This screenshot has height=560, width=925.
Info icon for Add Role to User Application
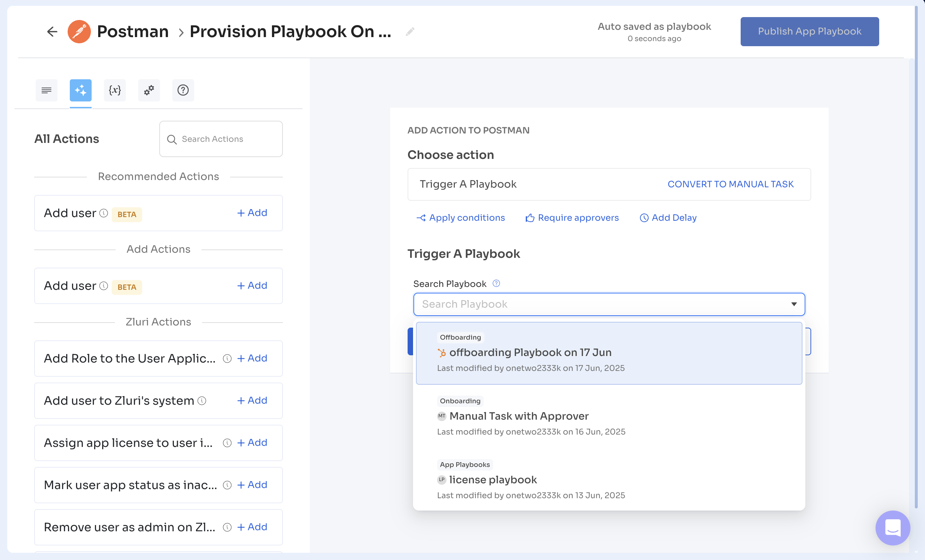pyautogui.click(x=227, y=359)
